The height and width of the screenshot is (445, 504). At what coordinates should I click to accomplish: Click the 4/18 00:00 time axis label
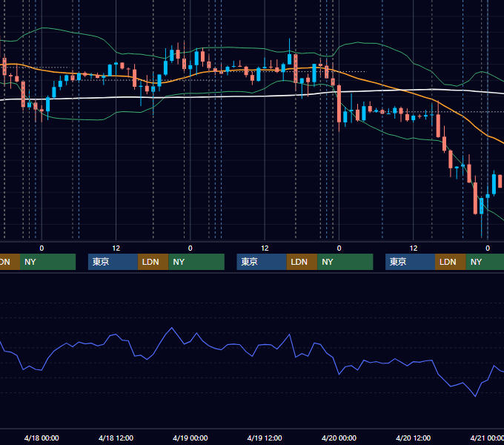(42, 438)
